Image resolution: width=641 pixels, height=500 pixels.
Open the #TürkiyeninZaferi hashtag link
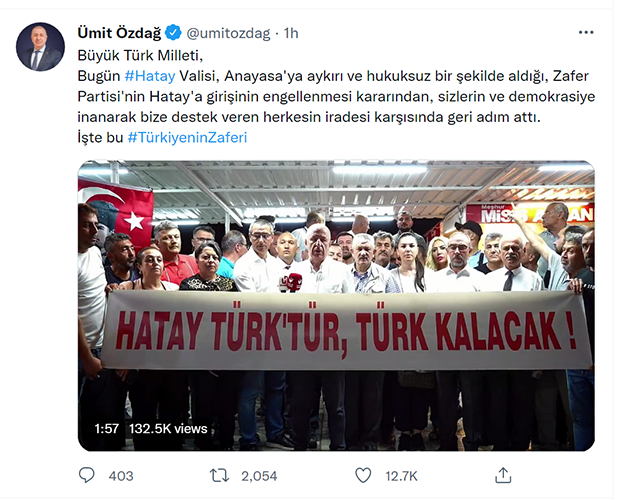pos(187,137)
